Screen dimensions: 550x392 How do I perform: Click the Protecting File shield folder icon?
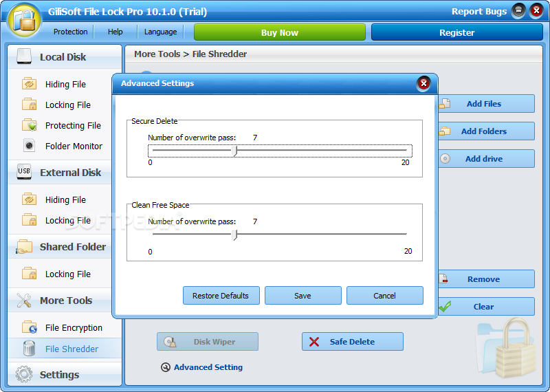point(29,125)
